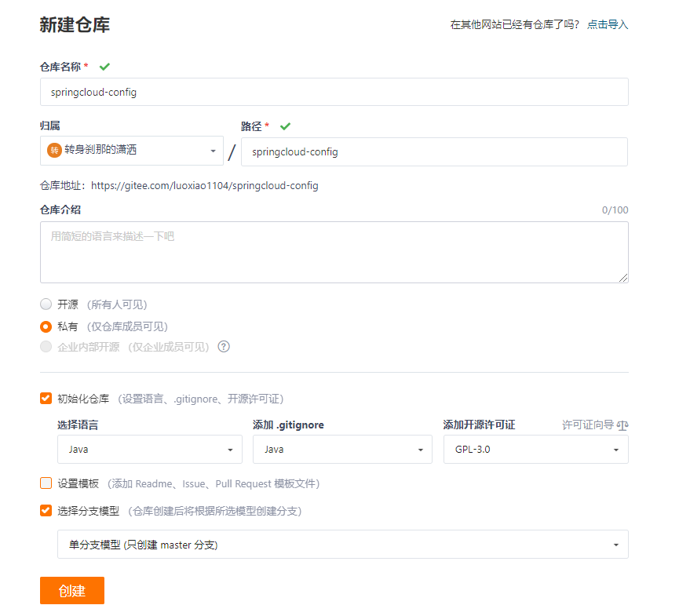Click the license guide scale icon

point(622,425)
